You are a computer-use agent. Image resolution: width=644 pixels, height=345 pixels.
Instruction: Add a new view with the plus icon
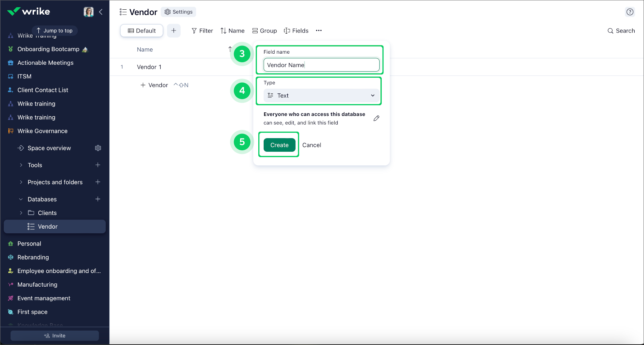[x=174, y=30]
